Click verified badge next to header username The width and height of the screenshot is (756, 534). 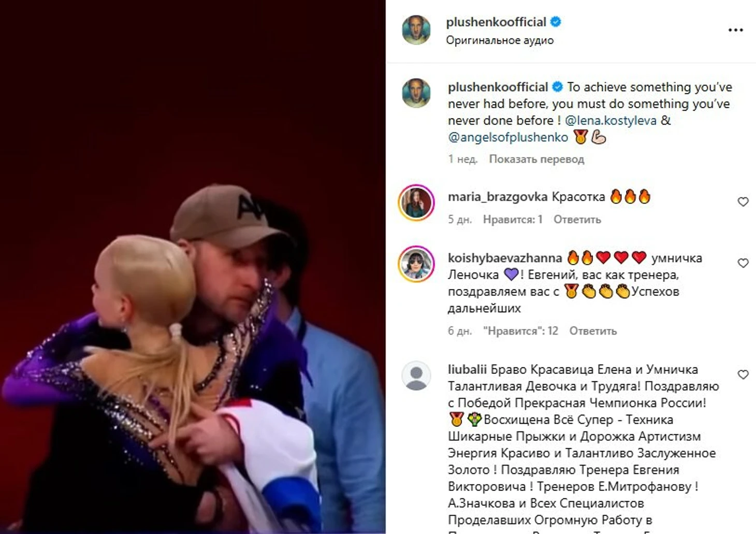coord(556,22)
